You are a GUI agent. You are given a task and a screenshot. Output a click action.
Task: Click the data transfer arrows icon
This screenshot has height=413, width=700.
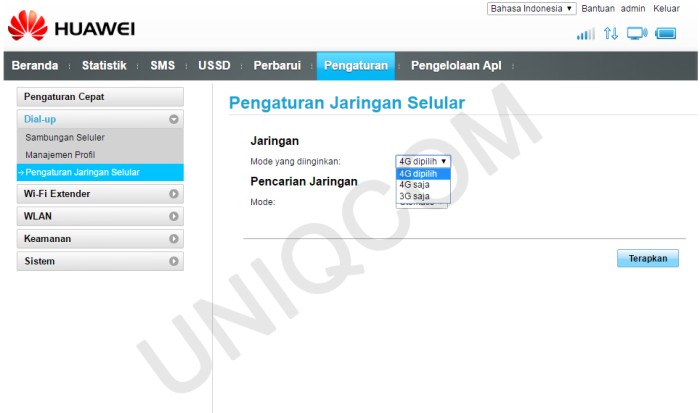click(x=611, y=33)
